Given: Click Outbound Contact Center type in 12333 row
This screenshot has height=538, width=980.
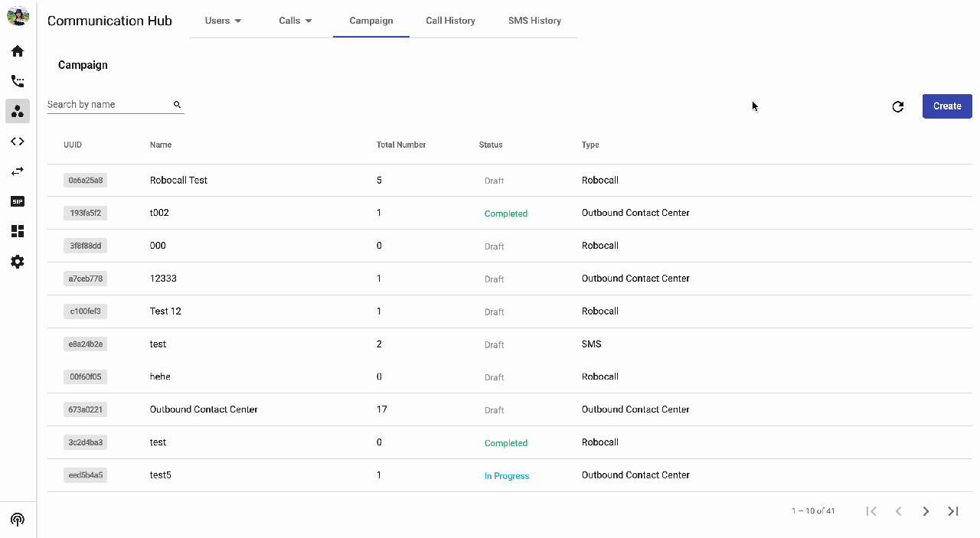Looking at the screenshot, I should pyautogui.click(x=635, y=279).
